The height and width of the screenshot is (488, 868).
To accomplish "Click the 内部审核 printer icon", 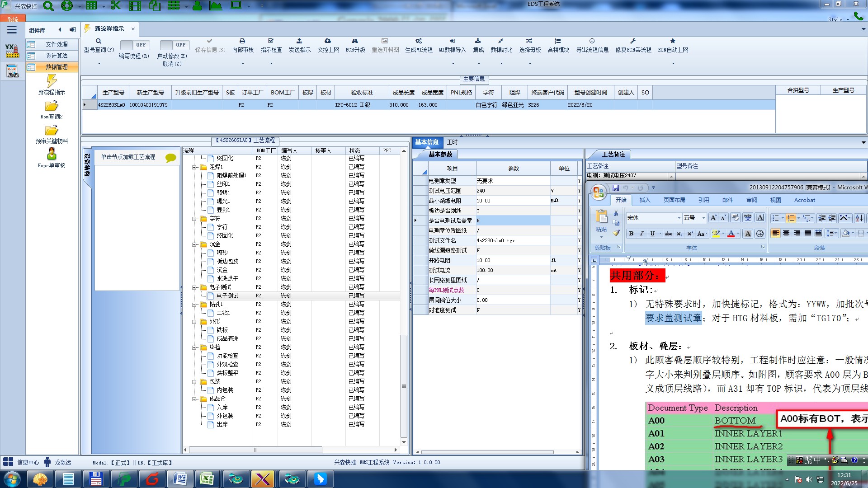I will 242,41.
